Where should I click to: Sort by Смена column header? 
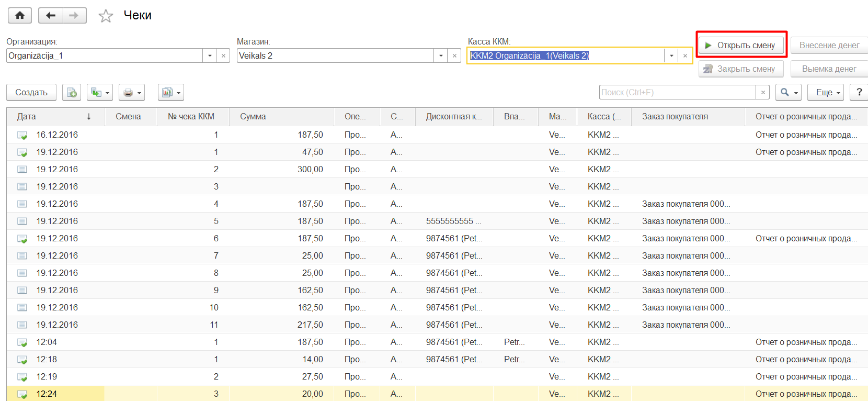pyautogui.click(x=131, y=117)
